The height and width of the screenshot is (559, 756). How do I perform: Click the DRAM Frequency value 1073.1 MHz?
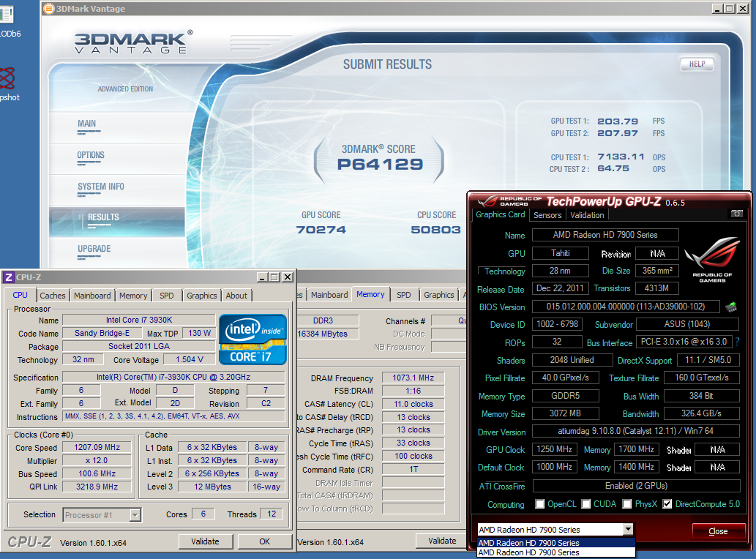coord(413,378)
